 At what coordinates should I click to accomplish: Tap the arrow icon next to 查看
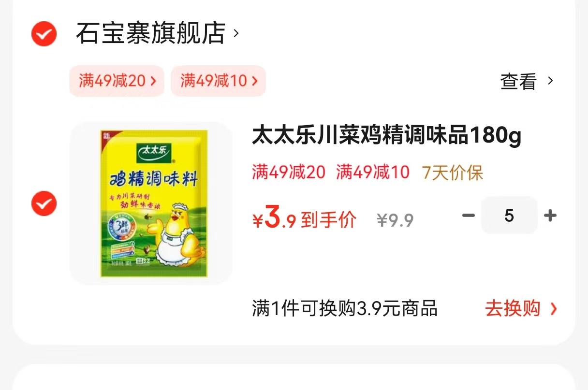tap(550, 80)
